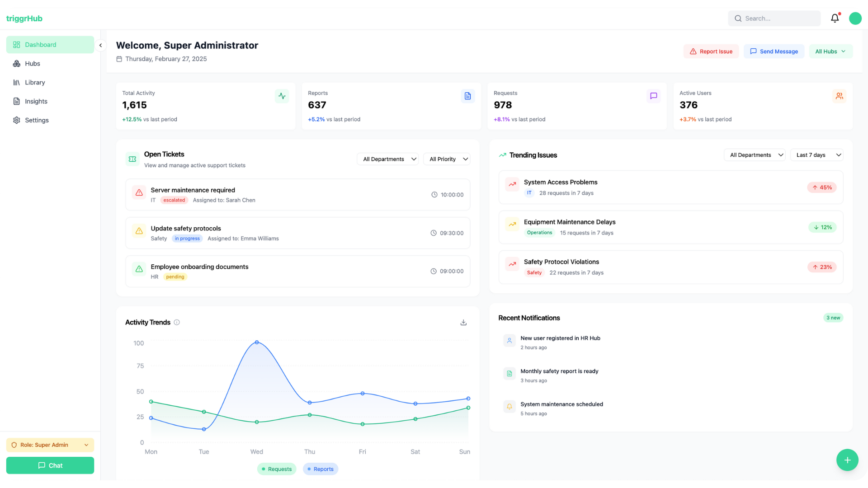This screenshot has width=868, height=488.
Task: Open the All Priority dropdown
Action: click(x=447, y=159)
